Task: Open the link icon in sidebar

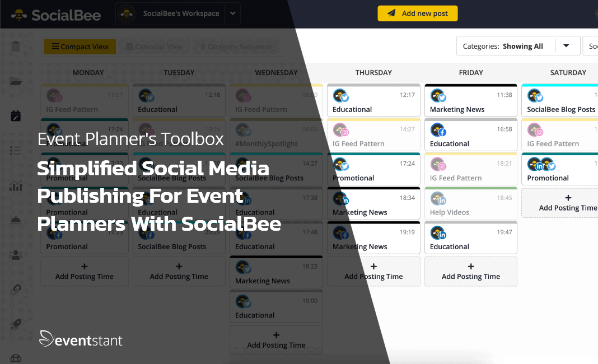Action: coord(16,290)
